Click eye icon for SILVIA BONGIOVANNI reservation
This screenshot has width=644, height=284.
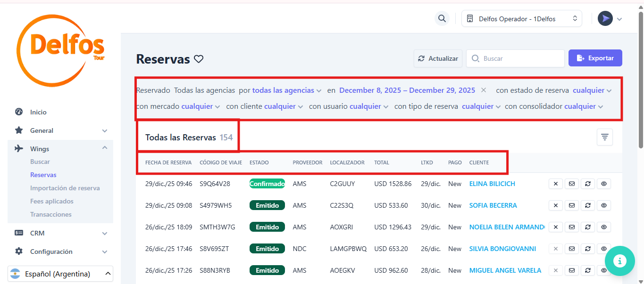603,249
